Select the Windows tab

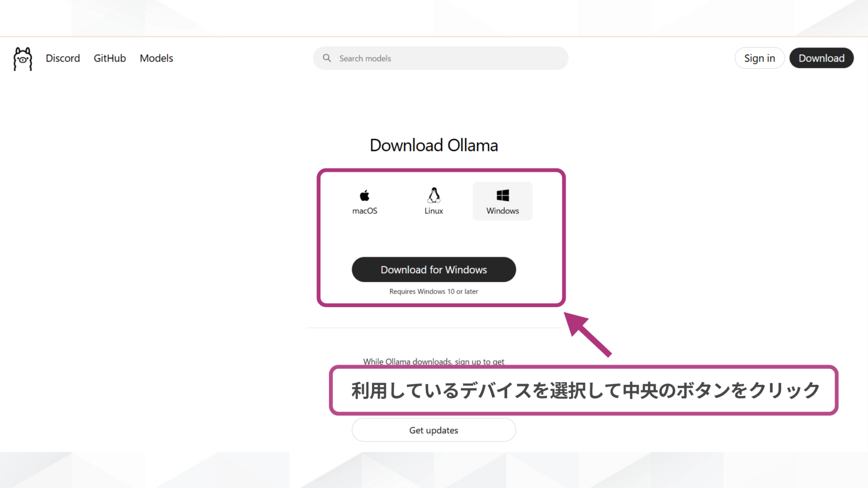coord(503,202)
